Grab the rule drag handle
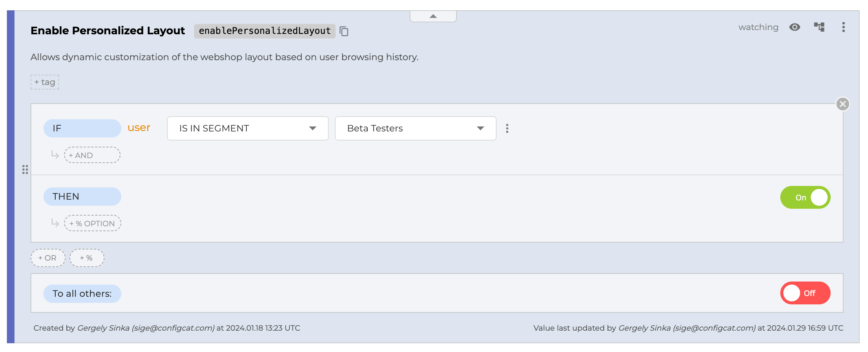The height and width of the screenshot is (352, 868). click(25, 170)
